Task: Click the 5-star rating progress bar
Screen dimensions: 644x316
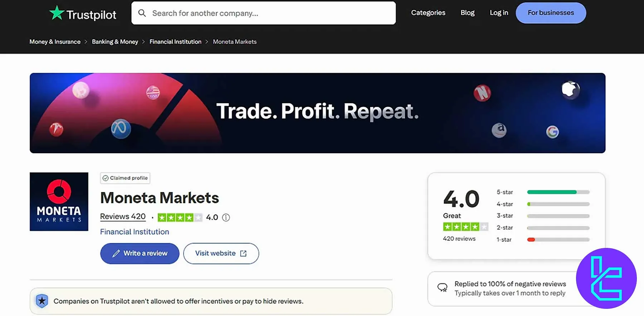Action: (557, 192)
